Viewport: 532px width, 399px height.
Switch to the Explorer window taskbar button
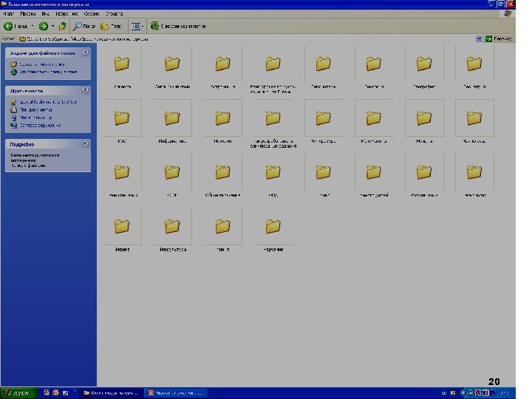(x=111, y=393)
